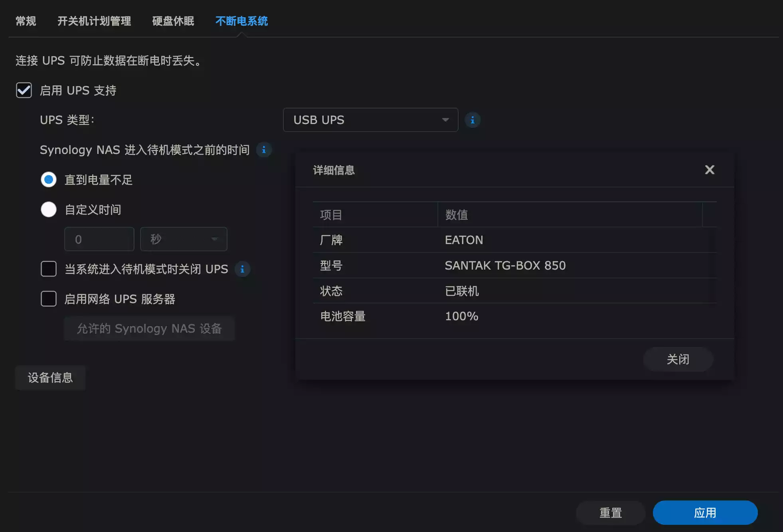Open the USB UPS type dropdown

pyautogui.click(x=370, y=120)
